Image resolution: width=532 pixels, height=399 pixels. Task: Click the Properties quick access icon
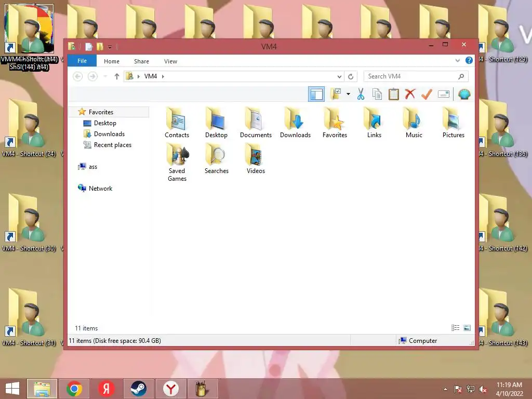click(x=89, y=46)
